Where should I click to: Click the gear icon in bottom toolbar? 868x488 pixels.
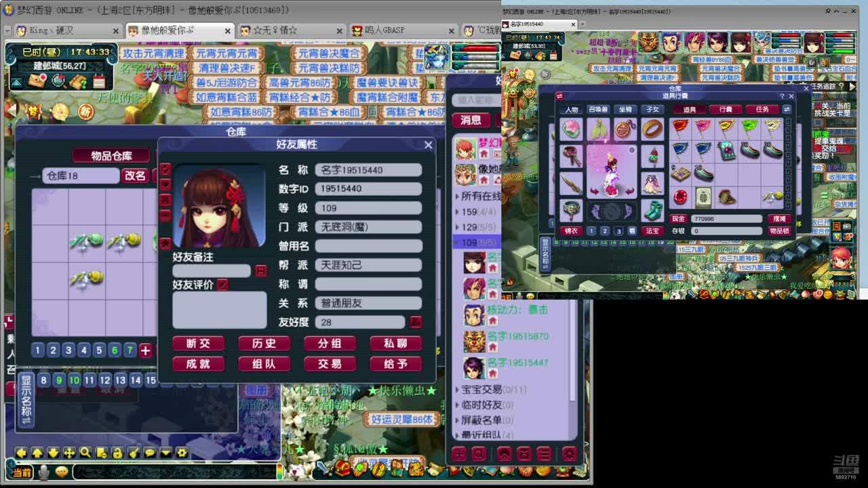[182, 453]
